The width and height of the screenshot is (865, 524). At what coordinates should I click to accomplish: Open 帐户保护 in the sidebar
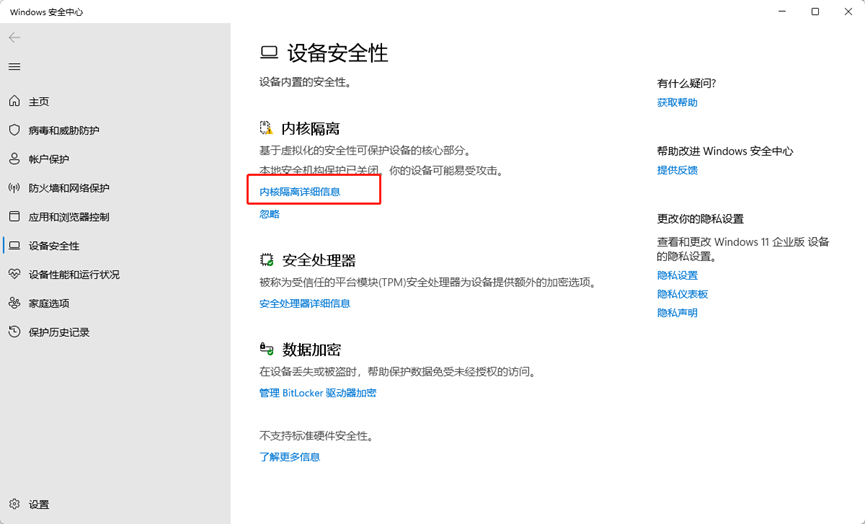[x=49, y=159]
